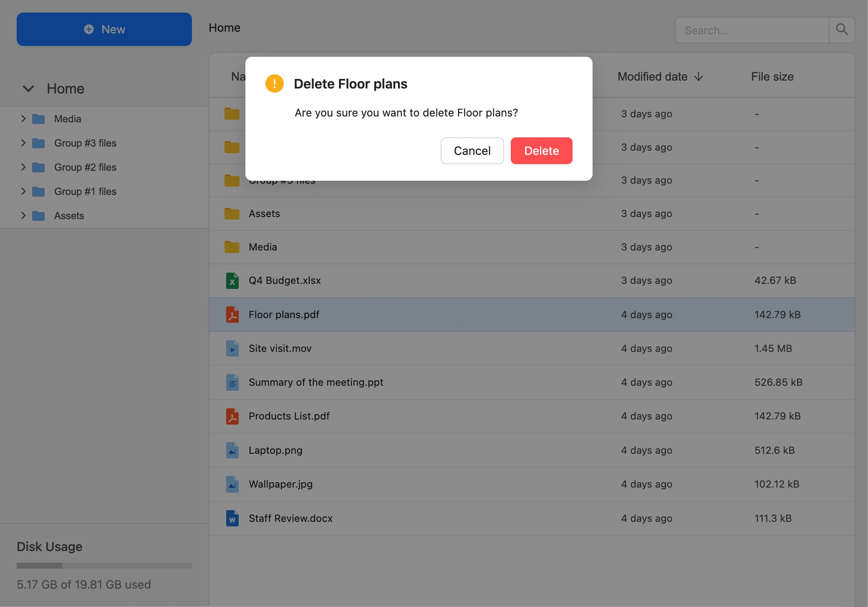Click the Products List PDF icon
868x607 pixels.
pos(232,416)
